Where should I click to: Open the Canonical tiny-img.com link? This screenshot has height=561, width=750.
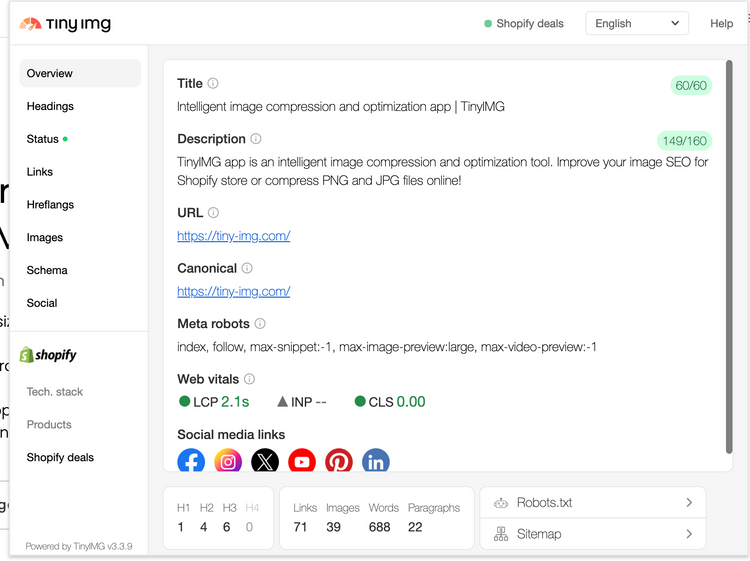233,291
